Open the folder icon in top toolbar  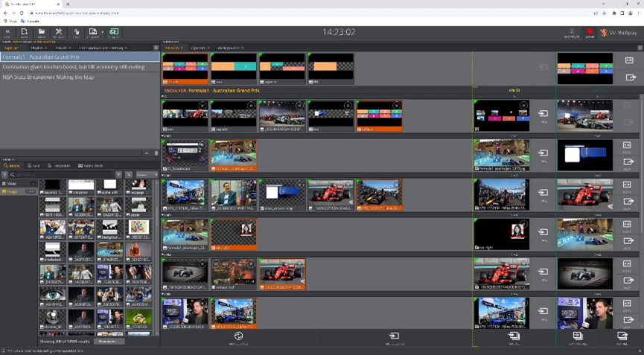(x=42, y=33)
